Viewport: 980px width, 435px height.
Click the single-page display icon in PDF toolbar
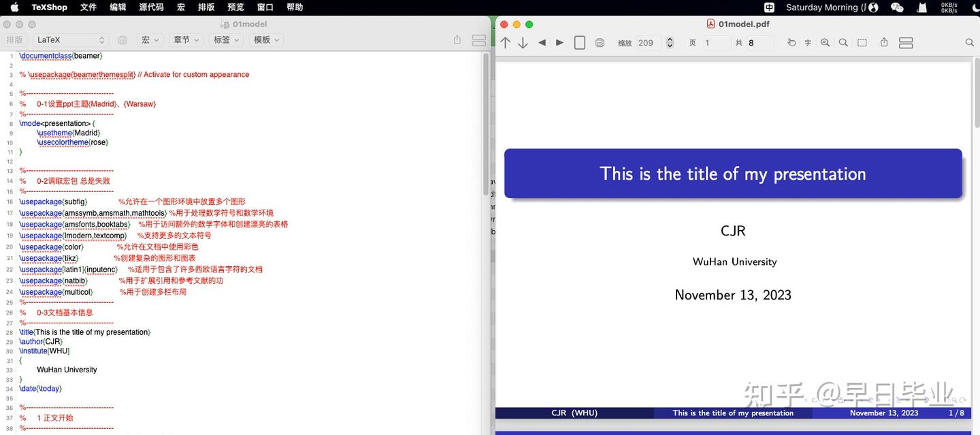tap(580, 43)
